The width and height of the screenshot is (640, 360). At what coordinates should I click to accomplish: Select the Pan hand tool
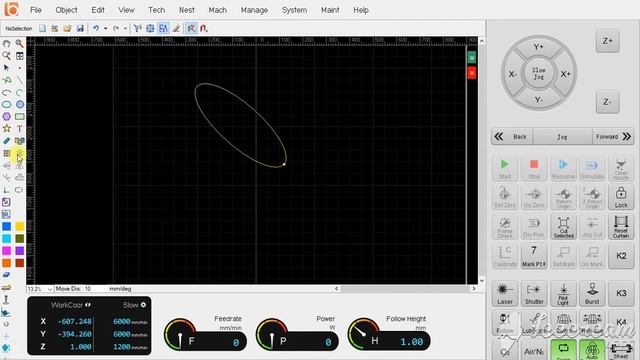click(x=7, y=43)
